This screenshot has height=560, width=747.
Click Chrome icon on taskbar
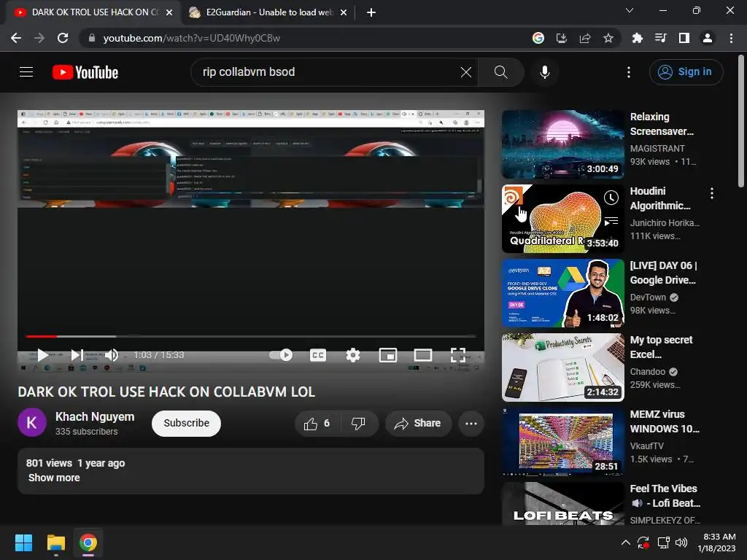[88, 542]
